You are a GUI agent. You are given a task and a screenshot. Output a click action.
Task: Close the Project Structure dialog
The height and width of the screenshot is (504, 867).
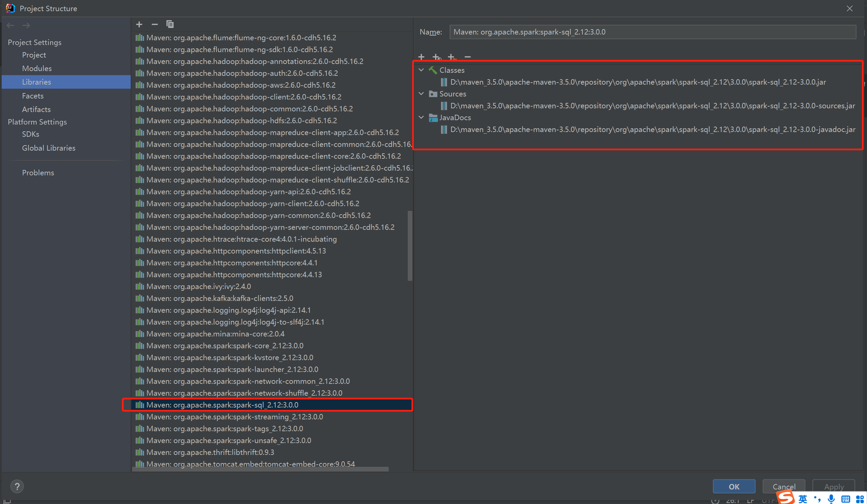click(849, 8)
